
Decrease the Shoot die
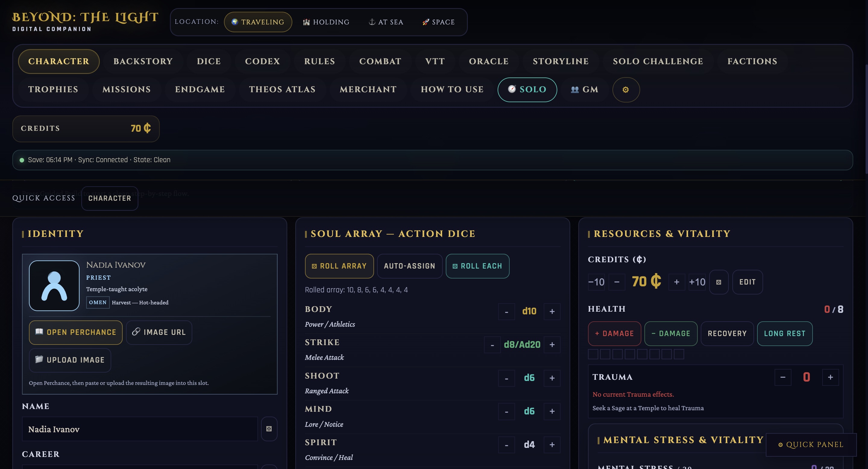click(x=506, y=378)
